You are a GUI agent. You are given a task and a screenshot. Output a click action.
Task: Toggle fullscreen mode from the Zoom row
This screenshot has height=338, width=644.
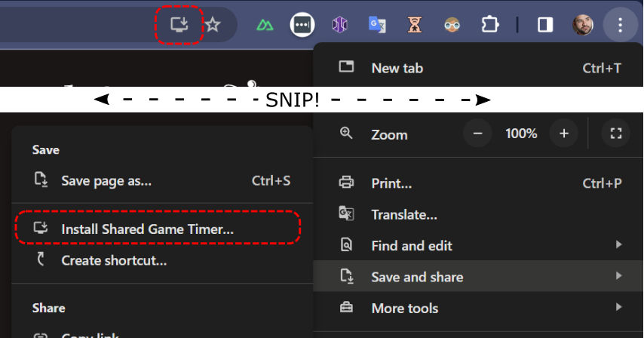click(x=615, y=134)
